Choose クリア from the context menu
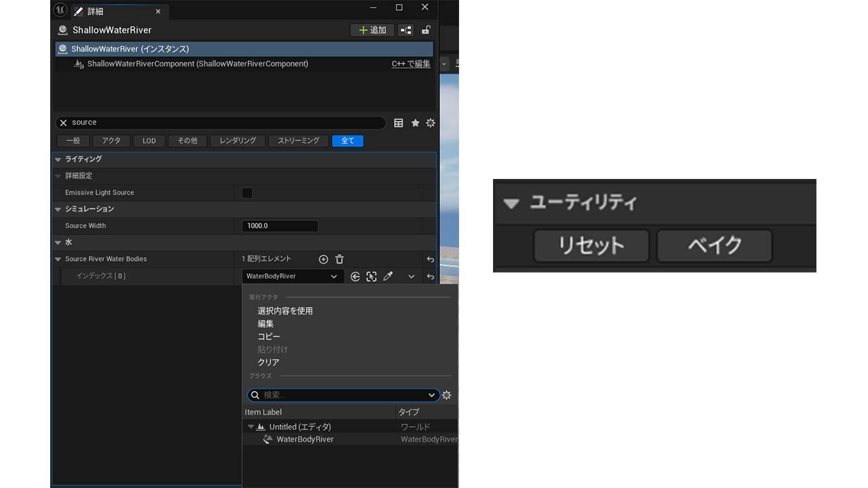 click(269, 363)
